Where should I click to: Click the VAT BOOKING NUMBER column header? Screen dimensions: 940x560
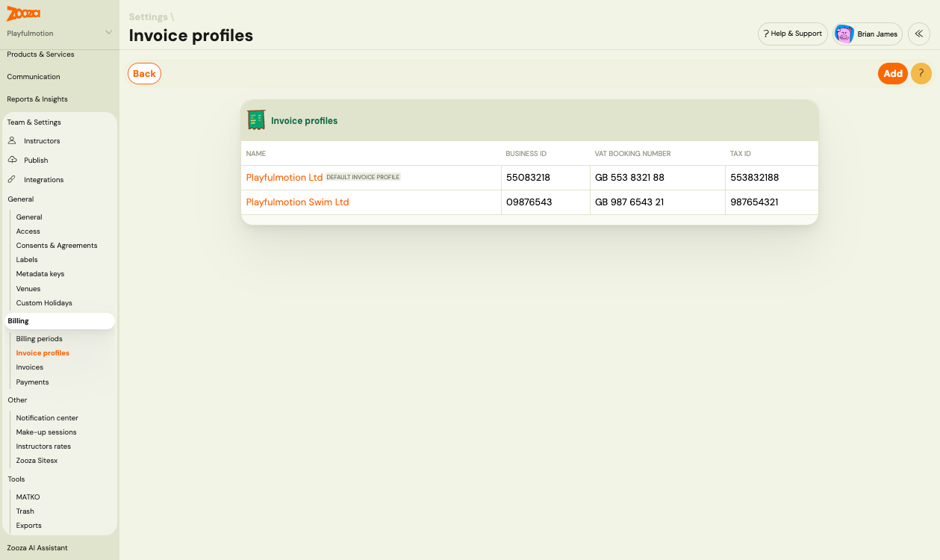[x=632, y=154]
